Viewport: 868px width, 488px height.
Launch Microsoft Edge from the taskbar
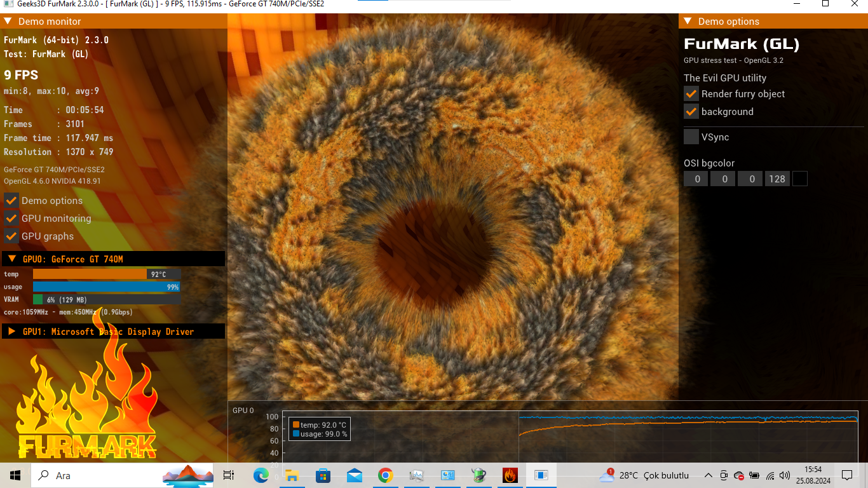261,475
